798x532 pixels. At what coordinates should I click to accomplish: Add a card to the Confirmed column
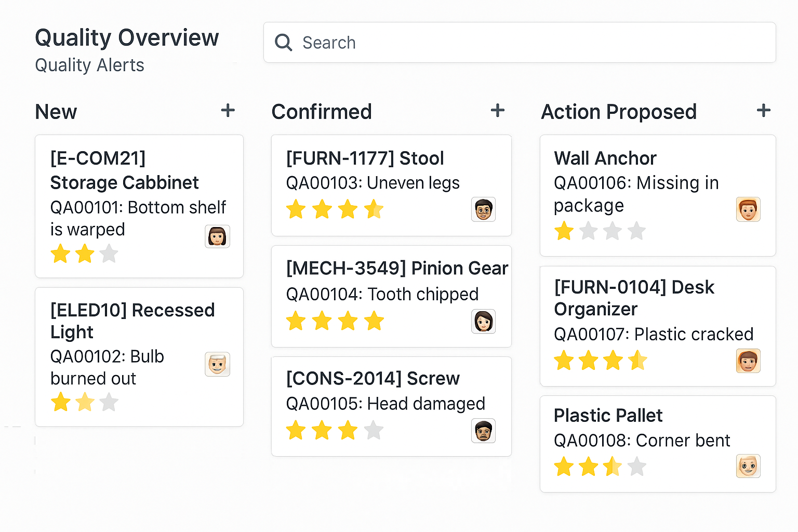(497, 110)
